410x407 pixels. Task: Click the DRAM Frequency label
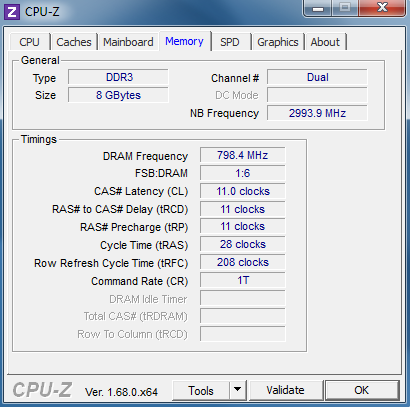145,156
